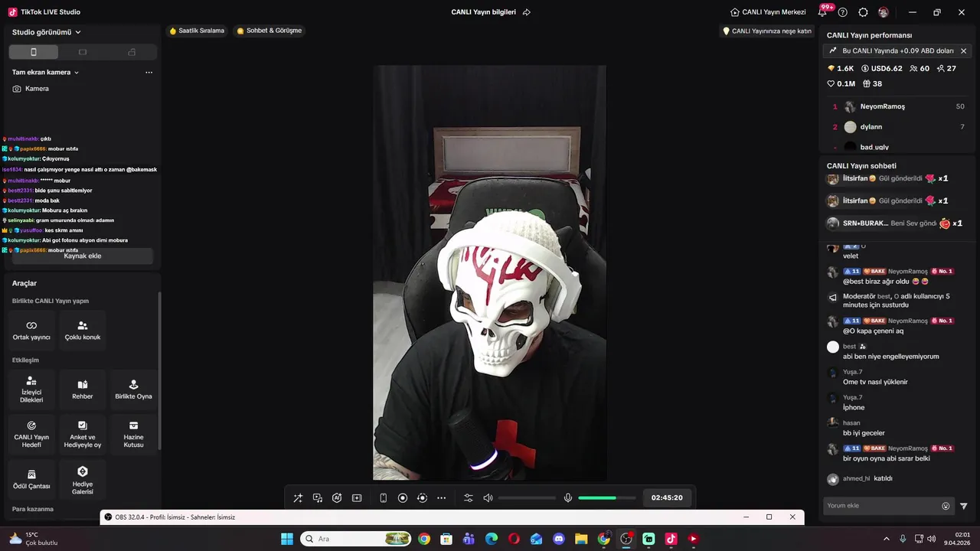Screen dimensions: 980x551
Task: Click the CANLI Yayınınıza neşe katın tip
Action: 767,31
